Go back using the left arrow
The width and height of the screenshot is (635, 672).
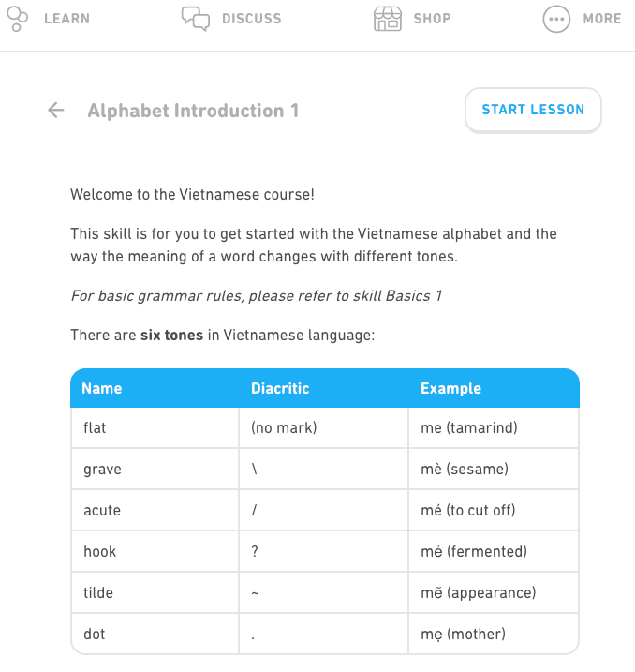click(56, 111)
